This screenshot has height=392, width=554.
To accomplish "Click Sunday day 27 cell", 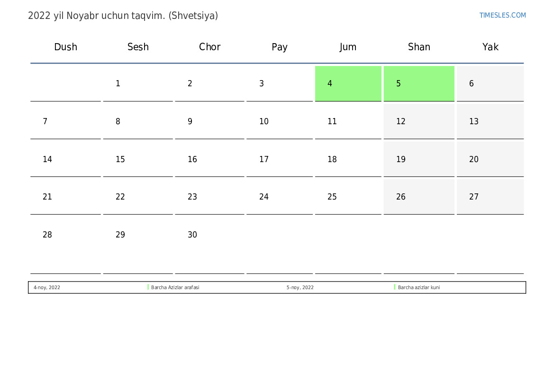I will [x=490, y=197].
